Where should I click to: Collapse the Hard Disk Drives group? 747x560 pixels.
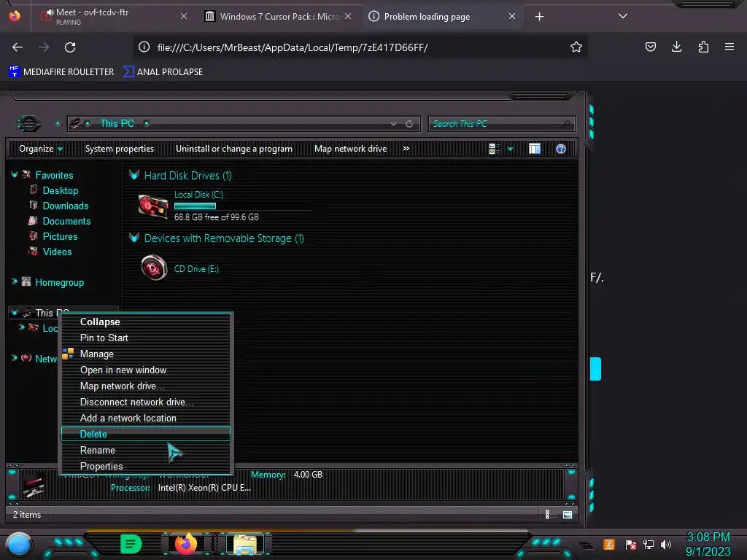click(134, 175)
